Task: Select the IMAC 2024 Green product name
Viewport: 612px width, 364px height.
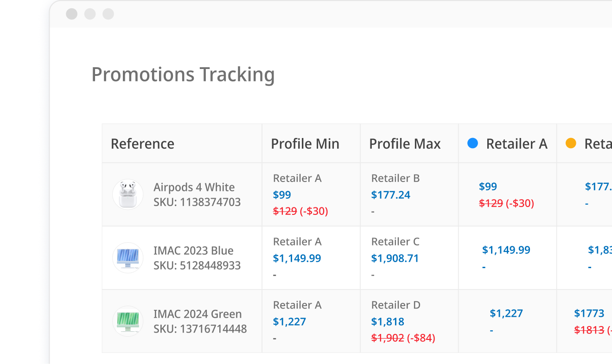Action: click(x=198, y=314)
